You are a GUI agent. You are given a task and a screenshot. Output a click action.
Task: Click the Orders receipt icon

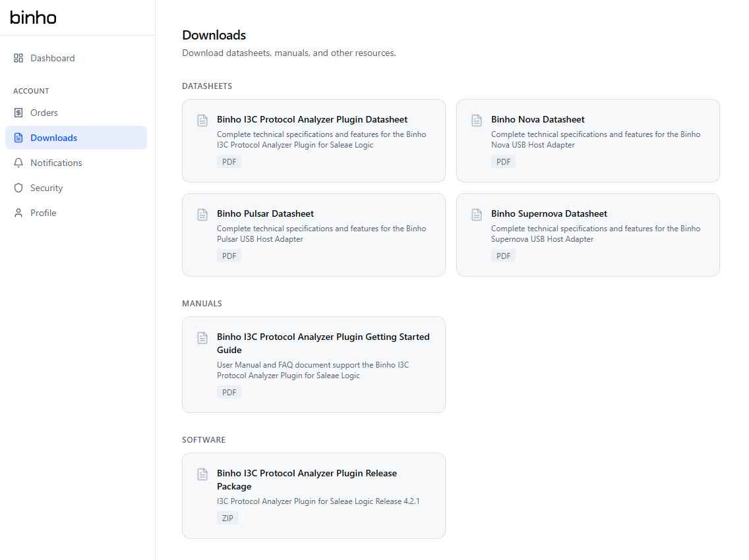tap(18, 113)
